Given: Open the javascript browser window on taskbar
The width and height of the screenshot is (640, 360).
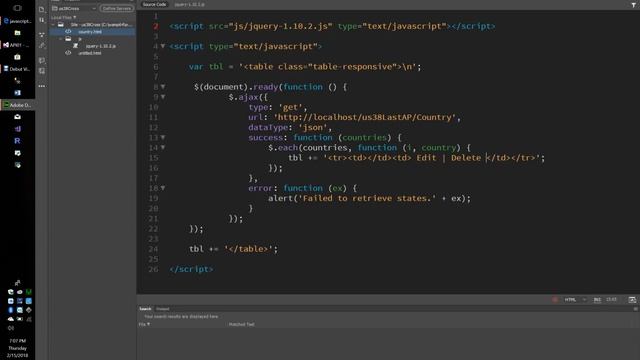Looking at the screenshot, I should [17, 21].
